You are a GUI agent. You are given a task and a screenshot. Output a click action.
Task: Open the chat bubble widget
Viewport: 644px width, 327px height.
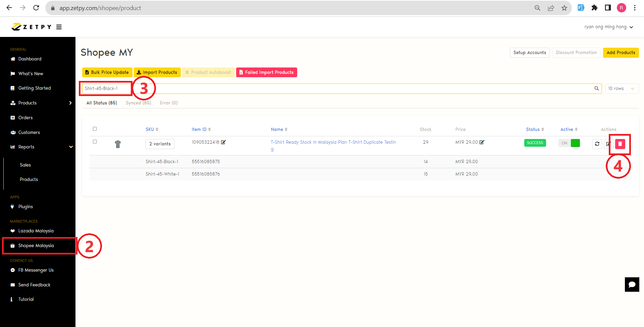(632, 285)
